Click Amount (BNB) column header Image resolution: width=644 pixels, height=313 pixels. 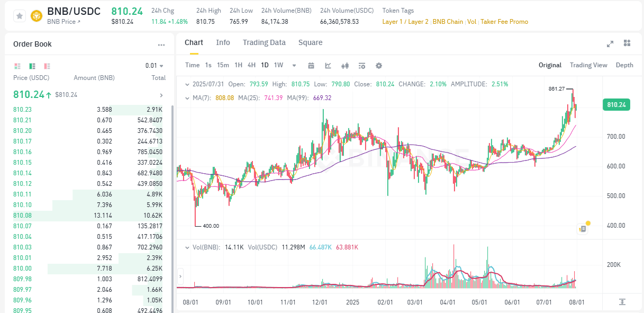click(x=94, y=78)
